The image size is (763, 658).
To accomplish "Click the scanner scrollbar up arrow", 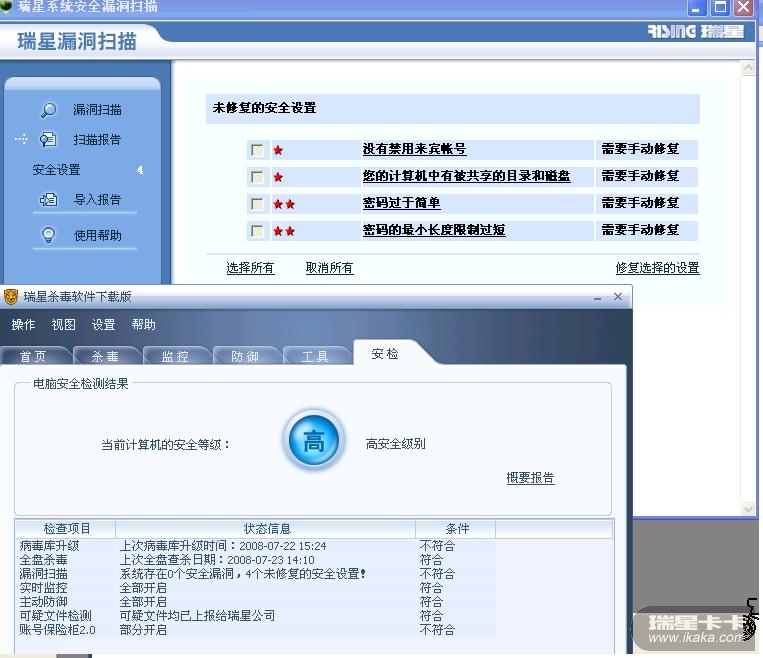I will point(748,68).
